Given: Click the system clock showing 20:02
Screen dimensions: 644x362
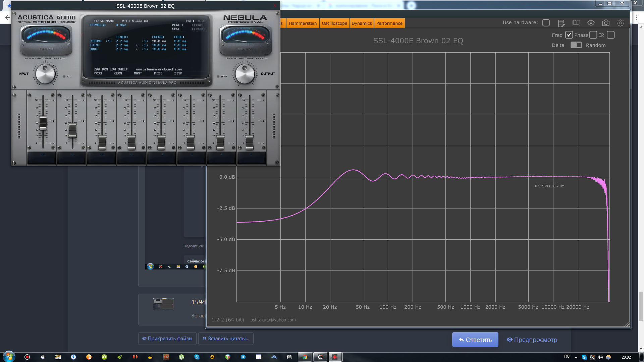Looking at the screenshot, I should [626, 357].
